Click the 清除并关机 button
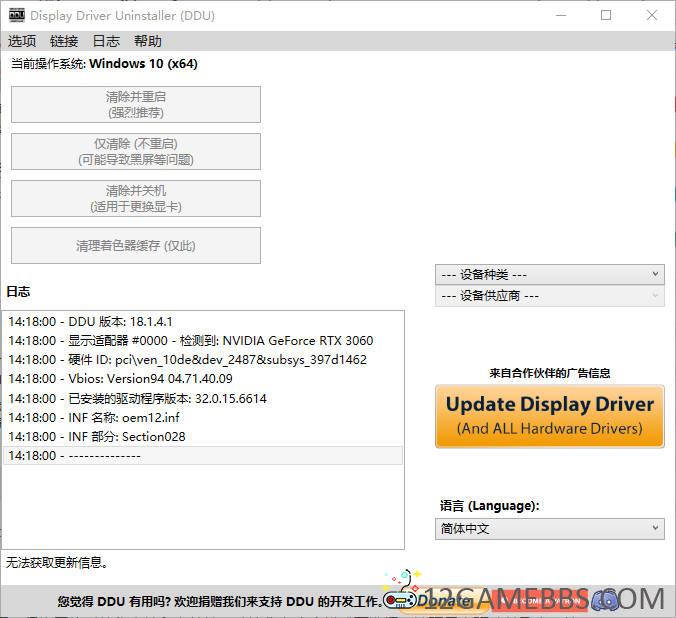Viewport: 676px width, 618px height. point(136,198)
